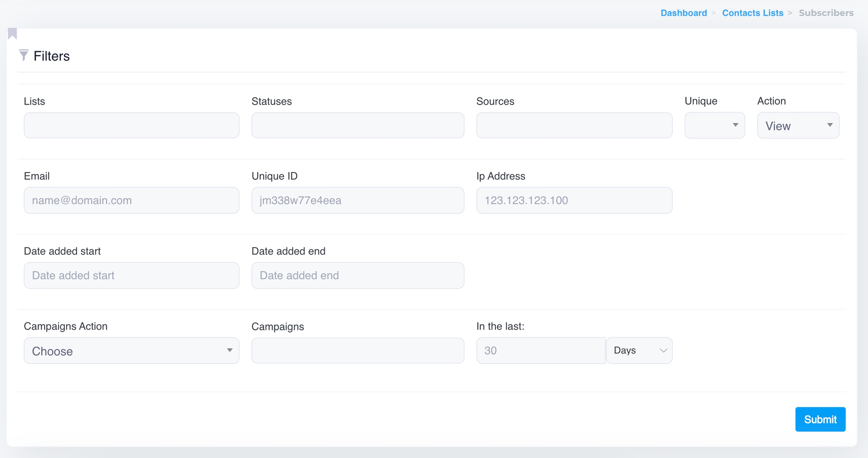Screen dimensions: 868x458
Task: Open the Campaigns Action Choose dropdown
Action: point(131,351)
